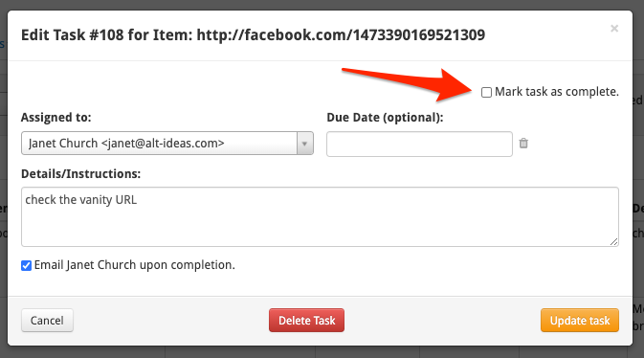
Task: Click the Cancel button
Action: pyautogui.click(x=47, y=320)
